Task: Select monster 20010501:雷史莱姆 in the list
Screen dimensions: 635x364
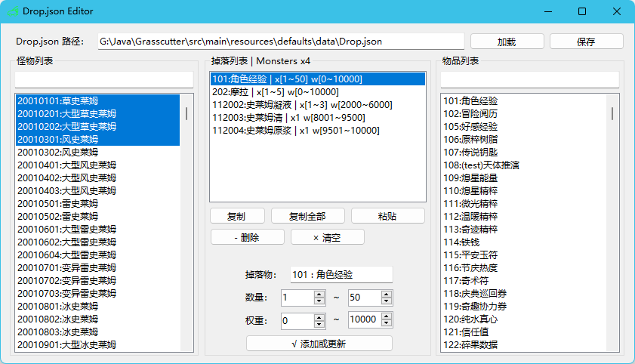Action: tap(57, 203)
